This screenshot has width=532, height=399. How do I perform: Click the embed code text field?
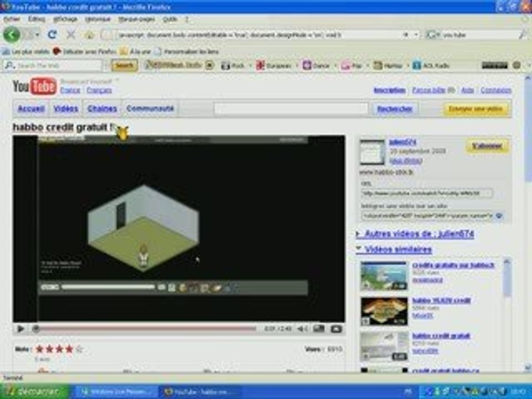pyautogui.click(x=427, y=216)
